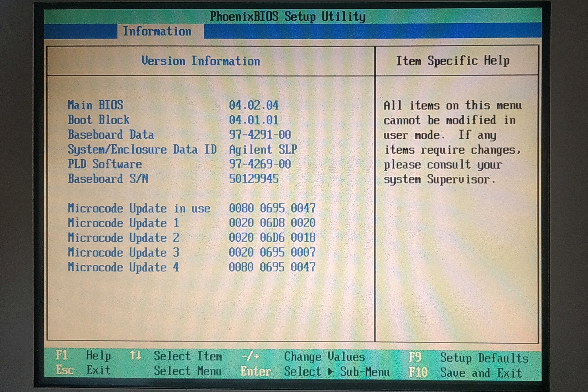Click the -/+ Change Values hint
Image resolution: width=588 pixels, height=392 pixels.
coord(250,357)
